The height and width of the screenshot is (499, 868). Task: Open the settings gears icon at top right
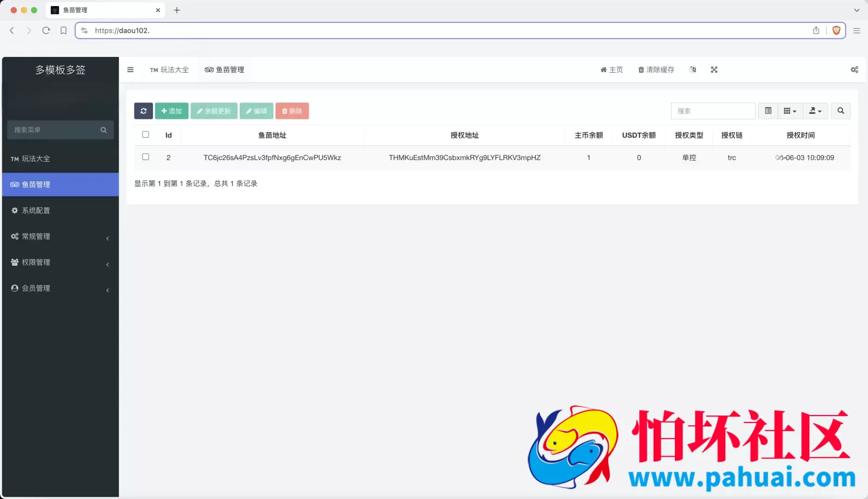(854, 69)
